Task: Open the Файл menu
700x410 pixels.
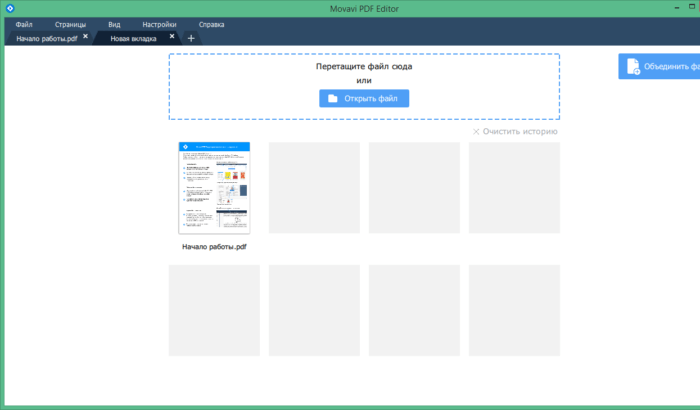Action: pos(24,25)
